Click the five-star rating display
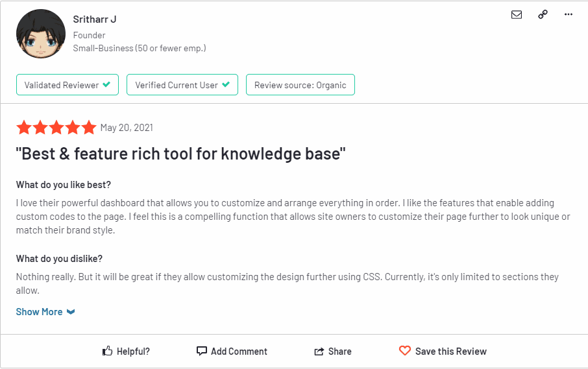The image size is (588, 369). (56, 128)
